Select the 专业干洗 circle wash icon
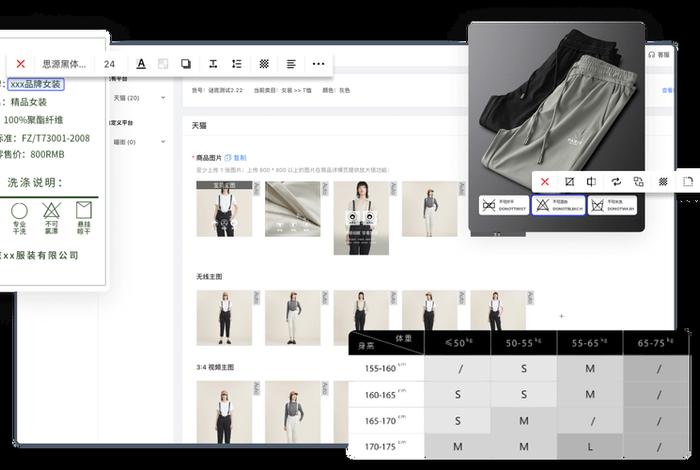This screenshot has width=700, height=470. coord(19,218)
